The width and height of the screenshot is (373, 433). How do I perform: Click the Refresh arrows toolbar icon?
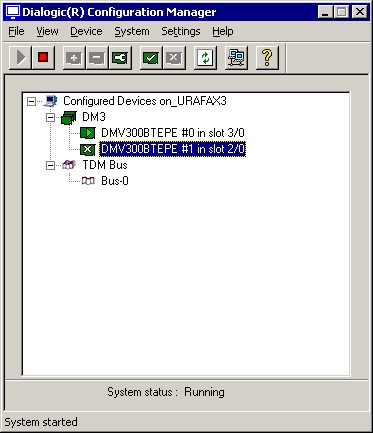point(205,58)
